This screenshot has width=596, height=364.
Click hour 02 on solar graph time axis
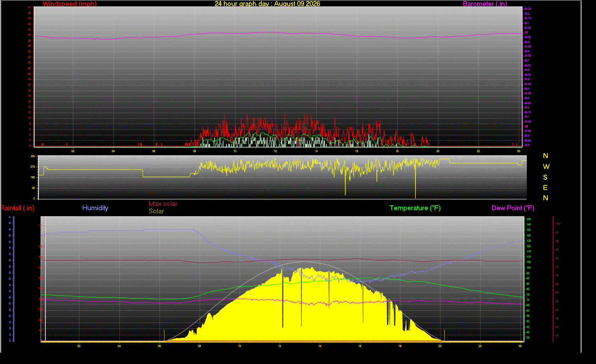(79, 346)
